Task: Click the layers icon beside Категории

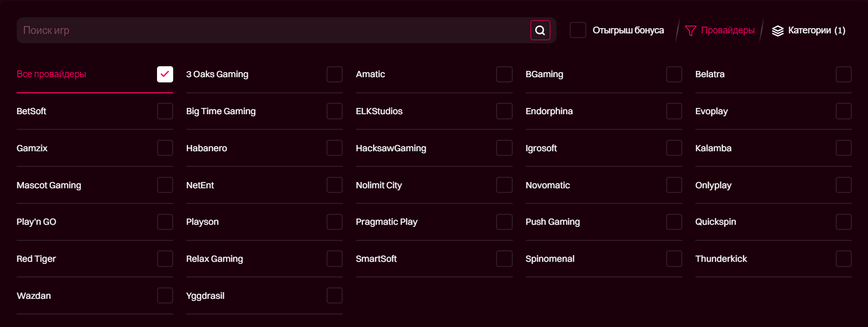Action: (x=778, y=31)
